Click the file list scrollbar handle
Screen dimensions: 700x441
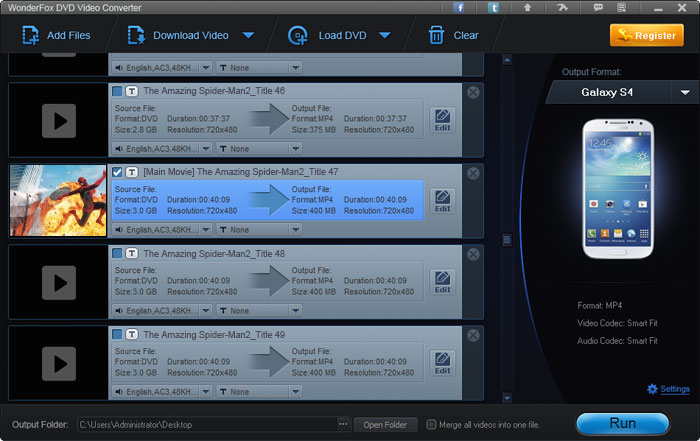tap(507, 240)
